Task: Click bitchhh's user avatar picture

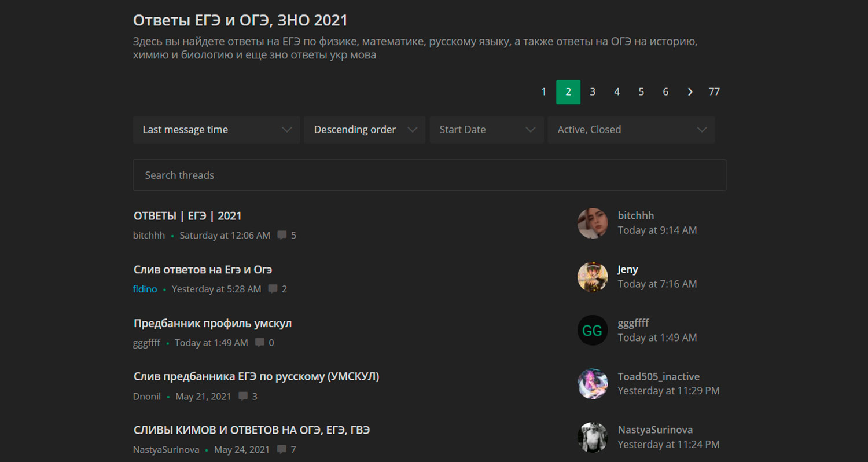Action: pos(593,223)
